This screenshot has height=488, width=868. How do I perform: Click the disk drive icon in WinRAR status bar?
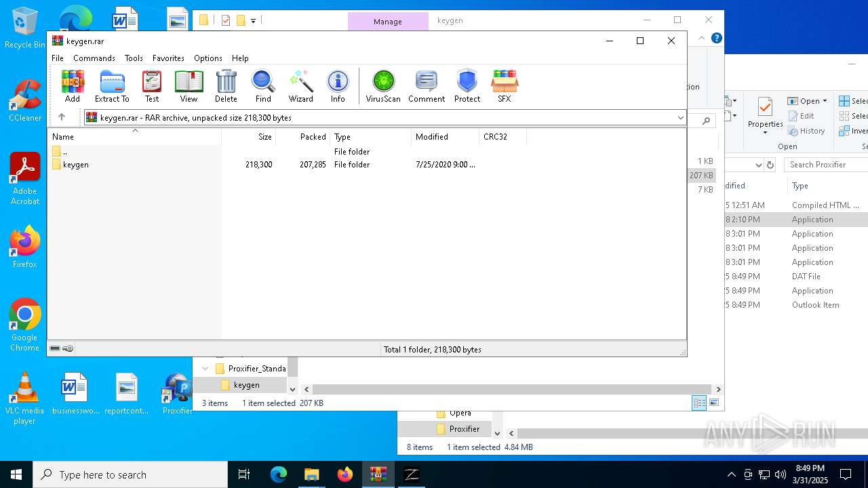coord(55,348)
